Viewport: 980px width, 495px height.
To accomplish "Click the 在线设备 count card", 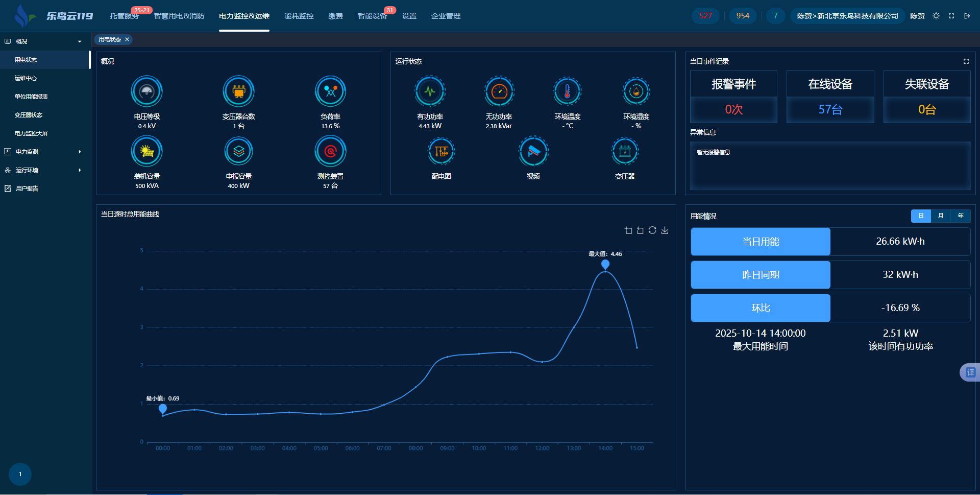I will 830,97.
